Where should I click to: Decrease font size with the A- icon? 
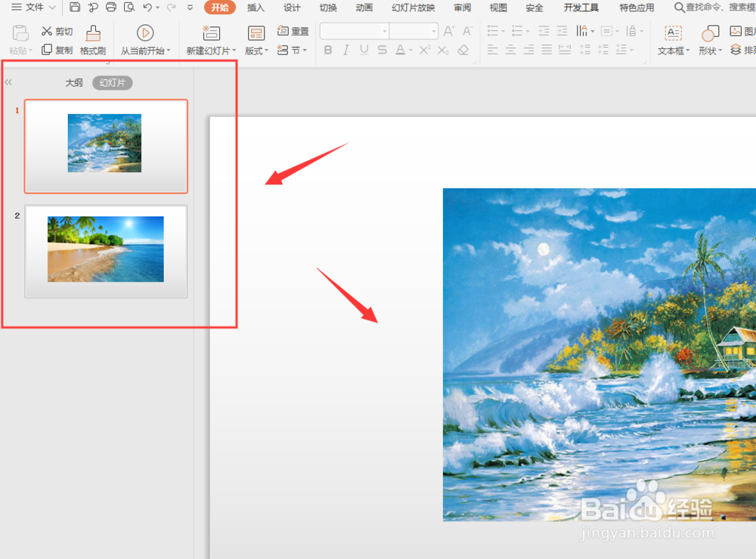[467, 31]
